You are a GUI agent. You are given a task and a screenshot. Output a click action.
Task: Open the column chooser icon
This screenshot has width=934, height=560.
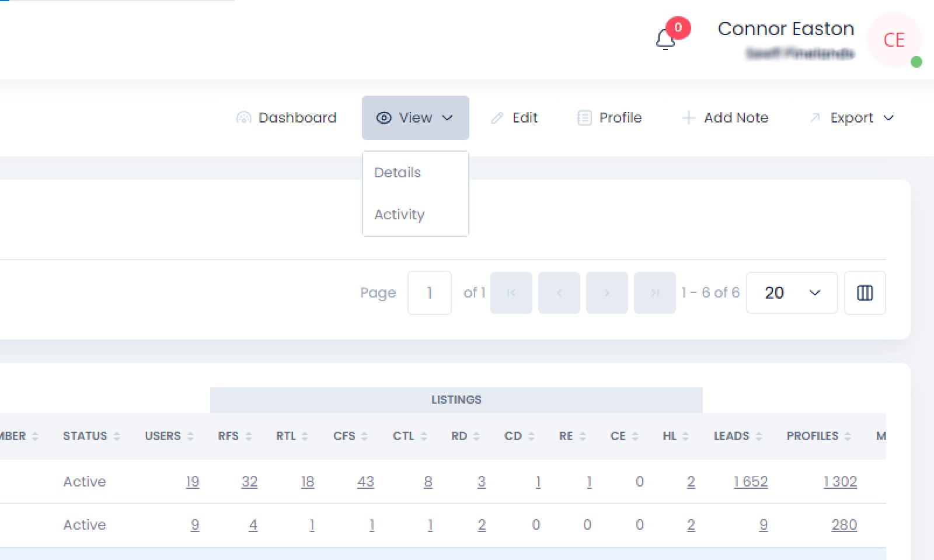pyautogui.click(x=865, y=293)
